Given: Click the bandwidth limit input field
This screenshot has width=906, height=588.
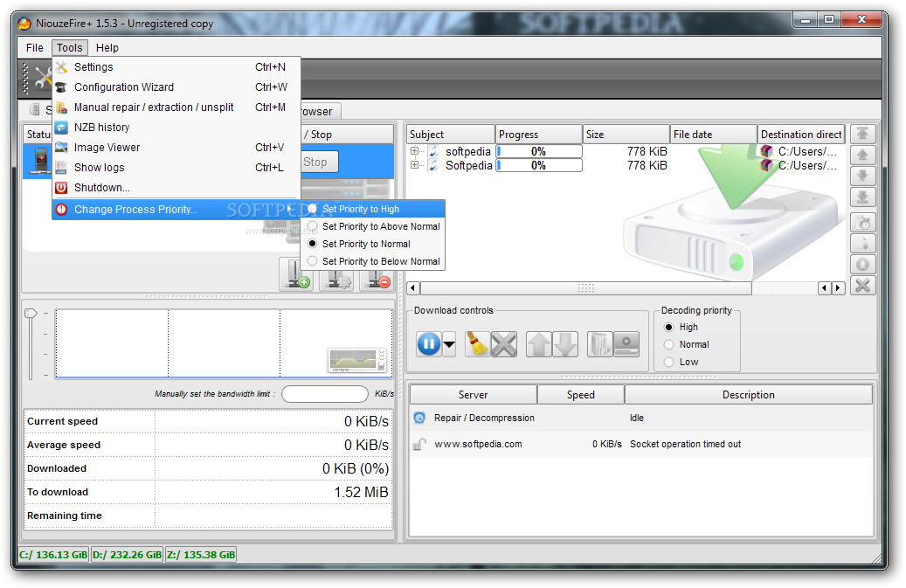Looking at the screenshot, I should 325,394.
